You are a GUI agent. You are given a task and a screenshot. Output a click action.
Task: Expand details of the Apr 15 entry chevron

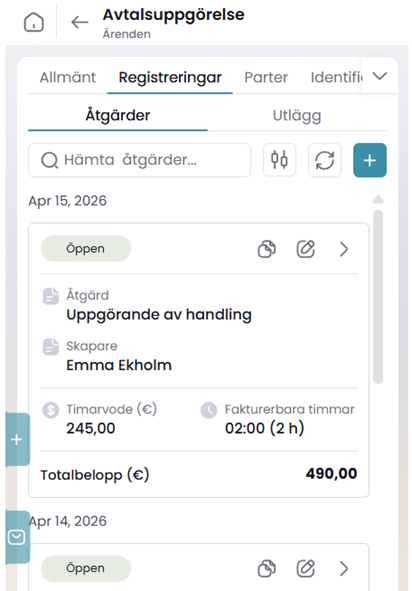[x=344, y=249]
